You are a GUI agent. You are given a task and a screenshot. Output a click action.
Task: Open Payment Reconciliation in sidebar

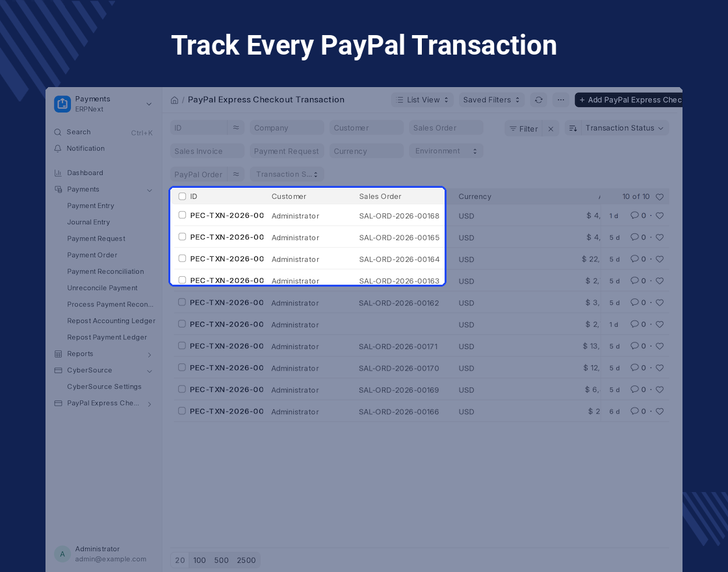tap(105, 272)
